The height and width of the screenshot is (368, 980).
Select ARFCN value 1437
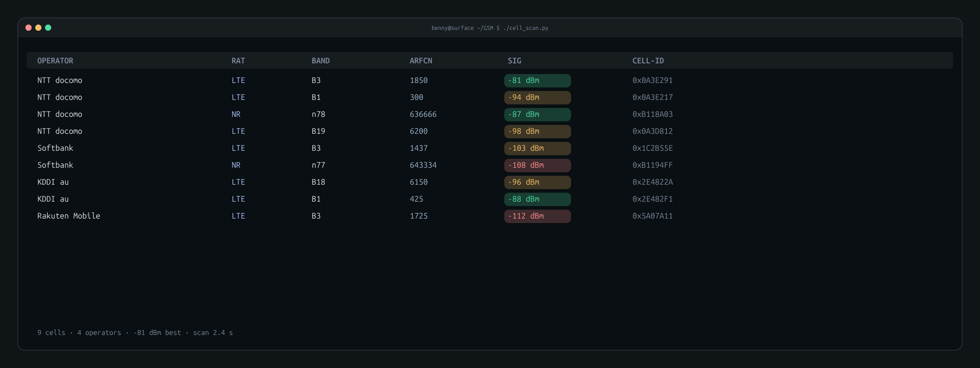click(x=419, y=148)
